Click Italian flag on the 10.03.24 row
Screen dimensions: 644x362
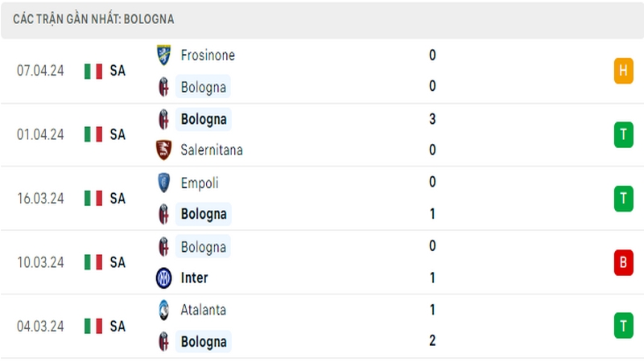pyautogui.click(x=93, y=262)
